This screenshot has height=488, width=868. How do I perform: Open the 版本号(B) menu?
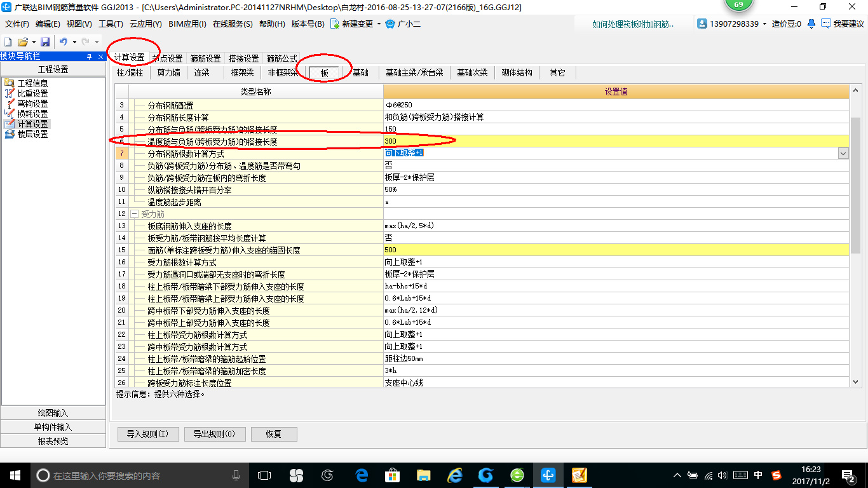(308, 24)
